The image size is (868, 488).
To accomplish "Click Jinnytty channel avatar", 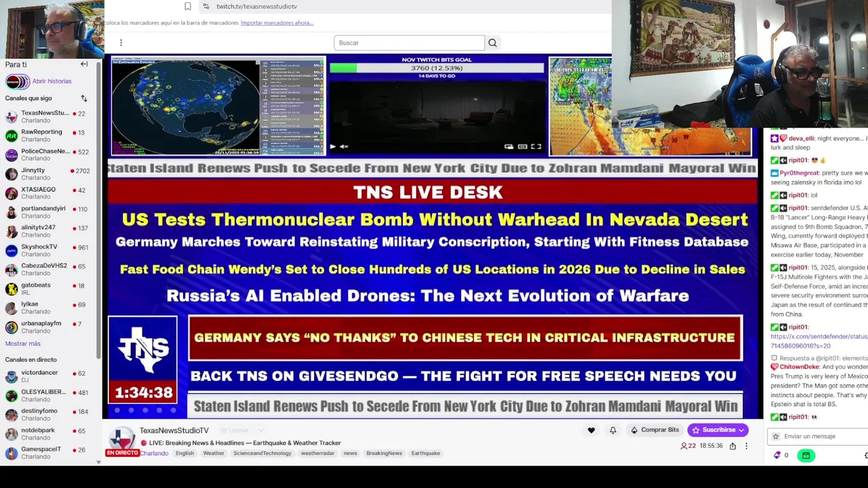I will [12, 174].
